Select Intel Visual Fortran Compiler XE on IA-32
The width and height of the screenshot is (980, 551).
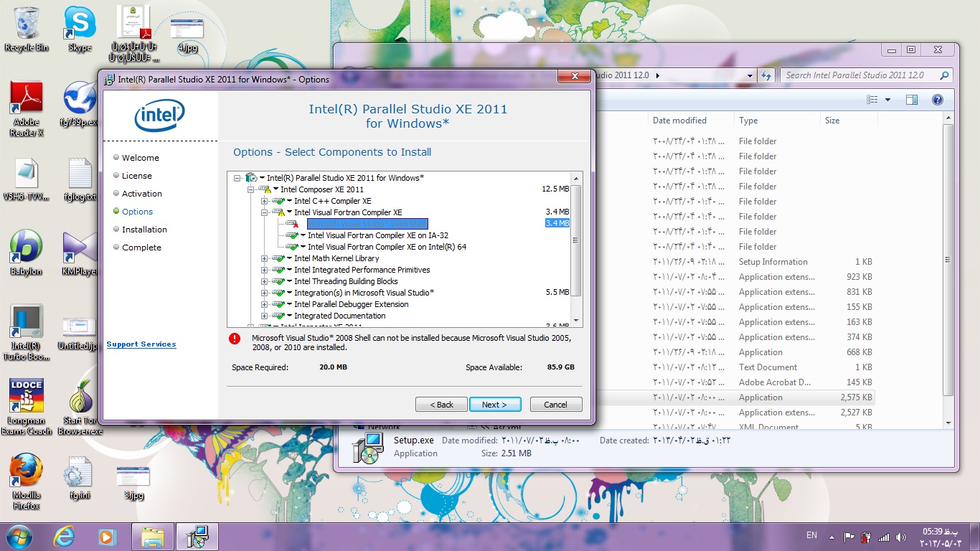pos(377,235)
